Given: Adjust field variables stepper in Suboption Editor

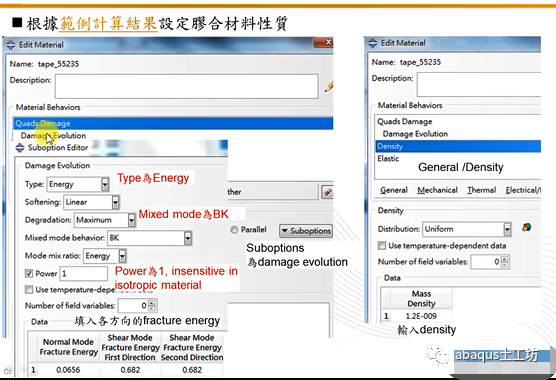Looking at the screenshot, I should coord(152,306).
